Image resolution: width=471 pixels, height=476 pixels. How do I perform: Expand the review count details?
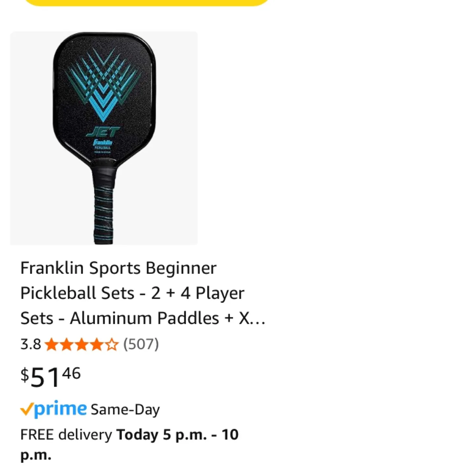(141, 344)
